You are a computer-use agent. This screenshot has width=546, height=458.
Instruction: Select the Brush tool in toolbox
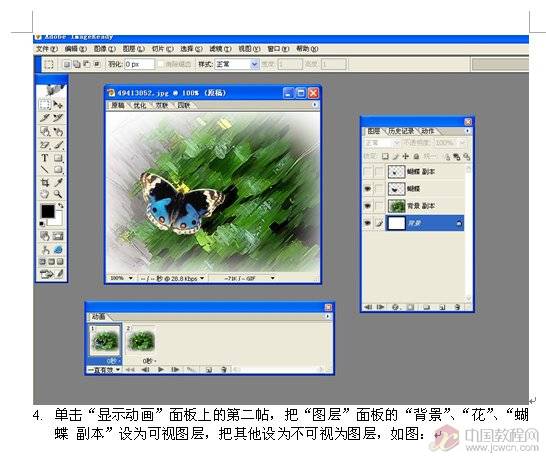click(x=58, y=144)
